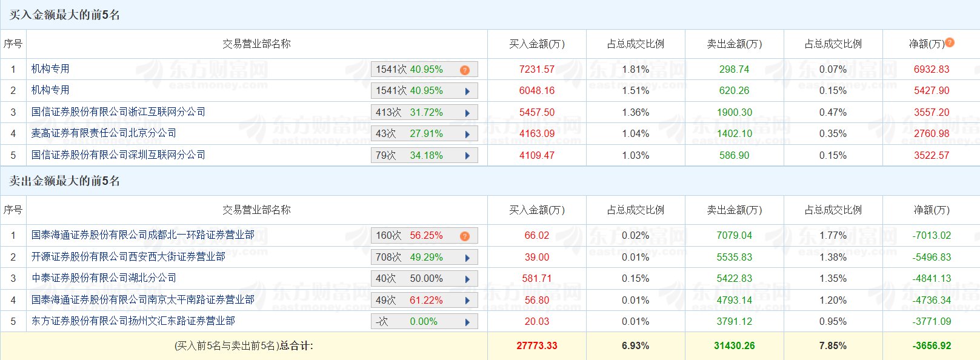This screenshot has width=980, height=360.
Task: Open 开源证券西安西大街证券营业部 link
Action: point(128,256)
